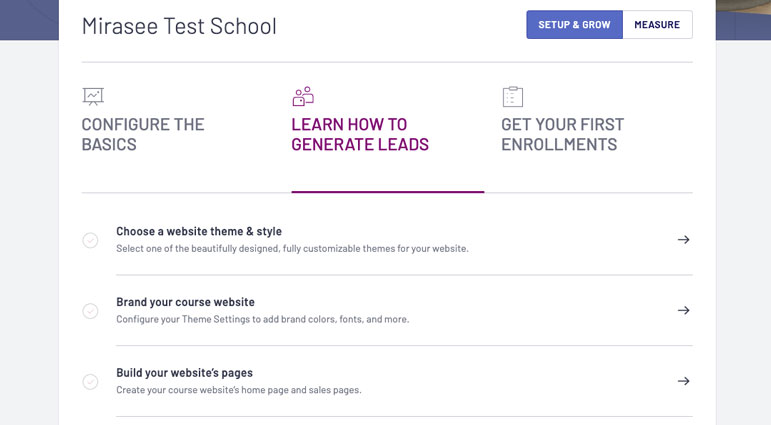Toggle the checkmark circle for Build your website's pages
This screenshot has width=771, height=425.
click(x=90, y=382)
